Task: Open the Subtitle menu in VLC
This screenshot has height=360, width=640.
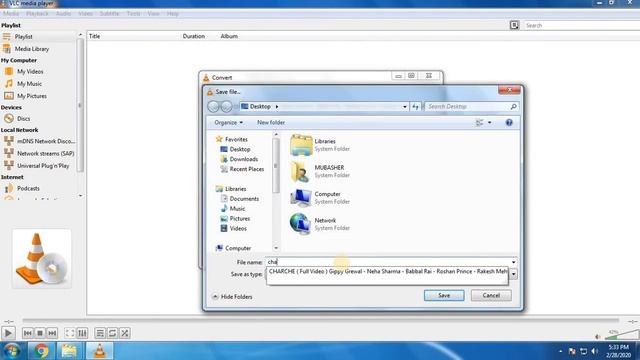Action: (109, 13)
